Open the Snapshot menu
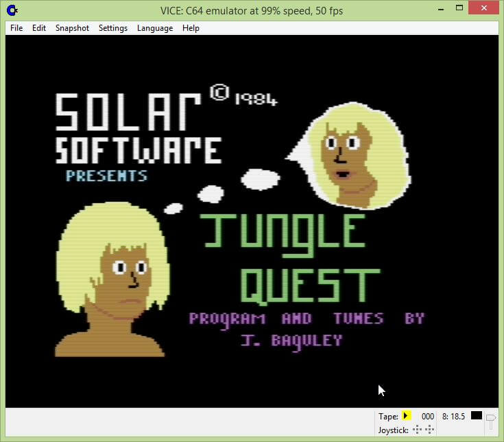 pyautogui.click(x=72, y=28)
